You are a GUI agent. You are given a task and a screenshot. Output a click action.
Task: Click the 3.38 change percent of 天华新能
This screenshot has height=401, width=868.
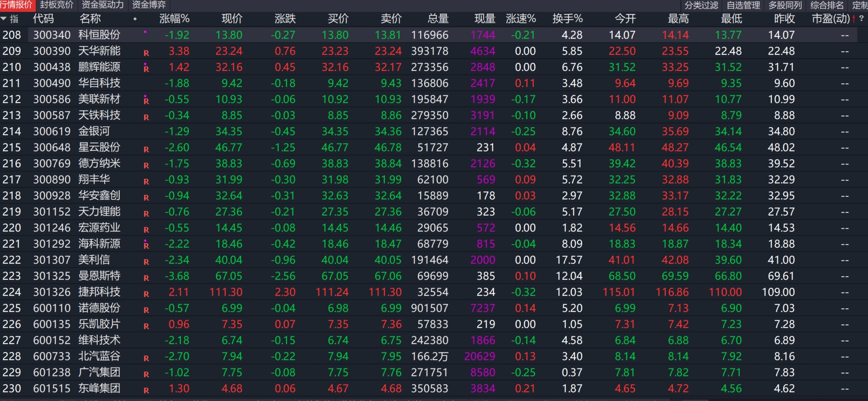tap(179, 51)
